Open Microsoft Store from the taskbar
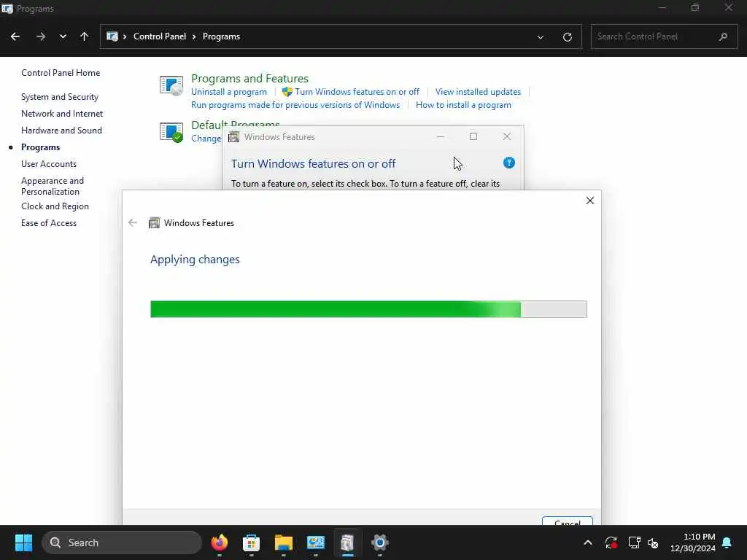This screenshot has height=560, width=747. pos(251,542)
